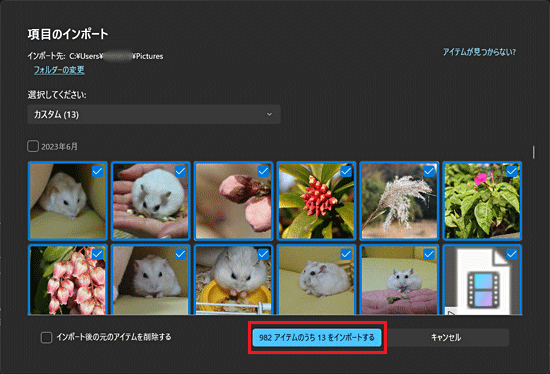Image resolution: width=550 pixels, height=374 pixels.
Task: Click the キャンセル button
Action: 446,338
